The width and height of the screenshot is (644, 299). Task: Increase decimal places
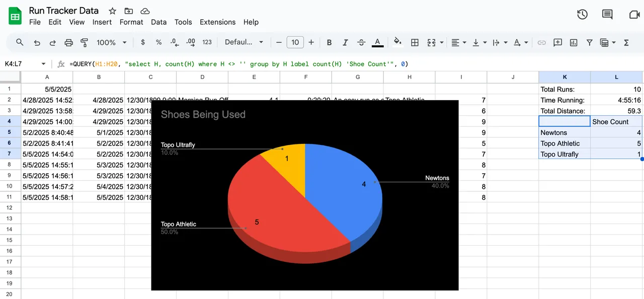tap(191, 42)
